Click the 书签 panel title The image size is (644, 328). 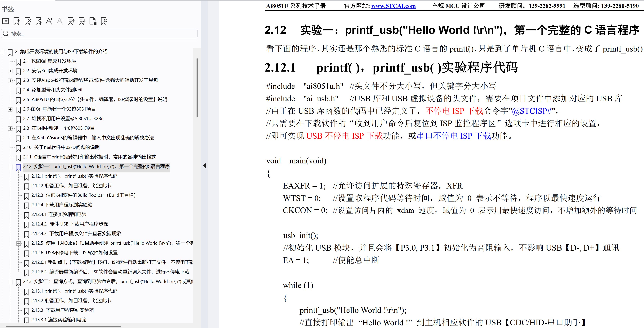coord(8,9)
